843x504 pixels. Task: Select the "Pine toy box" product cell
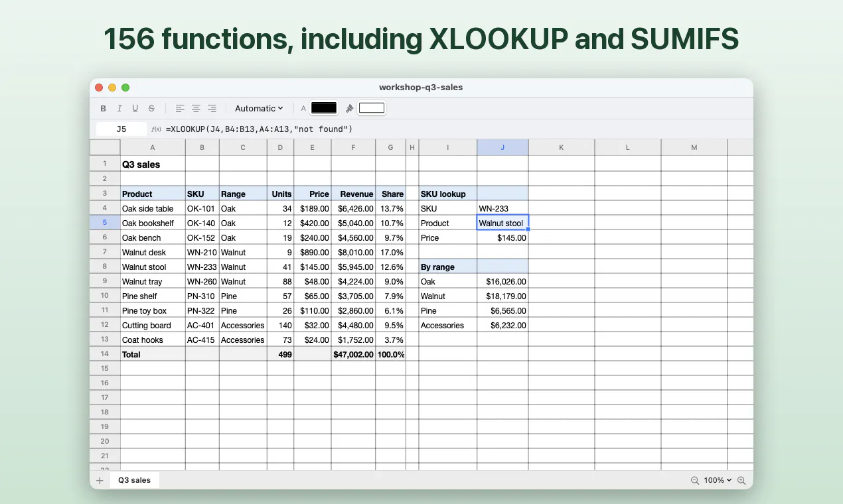click(x=153, y=310)
